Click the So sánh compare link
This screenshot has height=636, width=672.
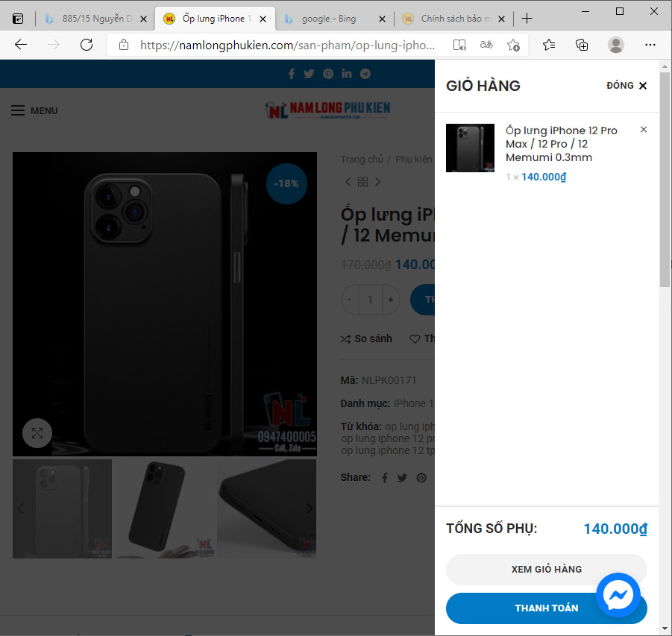tap(366, 339)
